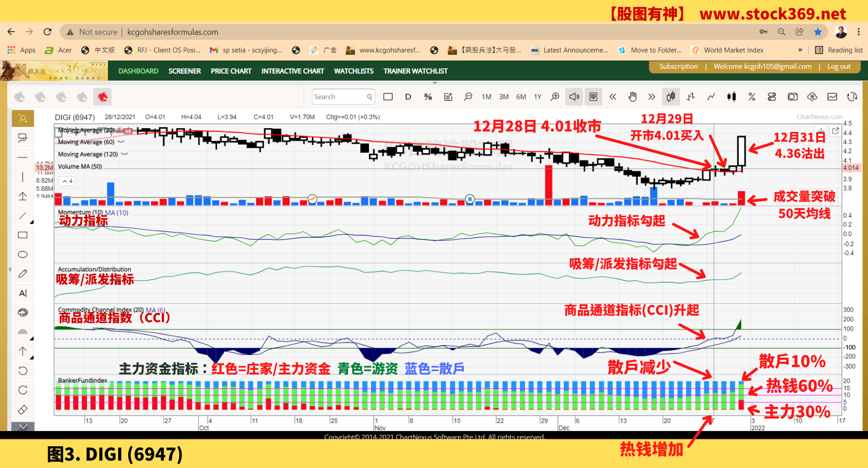Click the cloud save icon
Image resolution: width=868 pixels, height=468 pixels.
(x=812, y=97)
